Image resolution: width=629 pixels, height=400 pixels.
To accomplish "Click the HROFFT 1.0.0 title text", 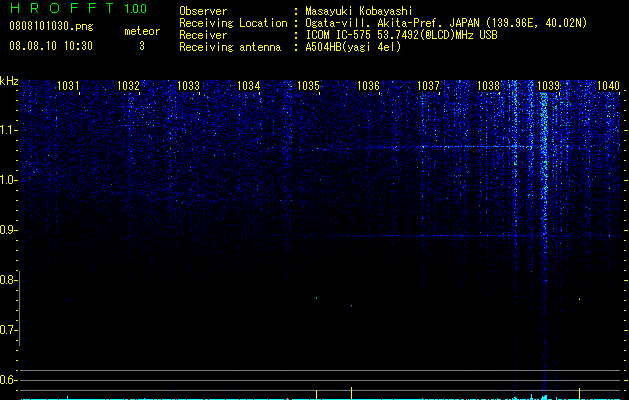I will [x=79, y=8].
